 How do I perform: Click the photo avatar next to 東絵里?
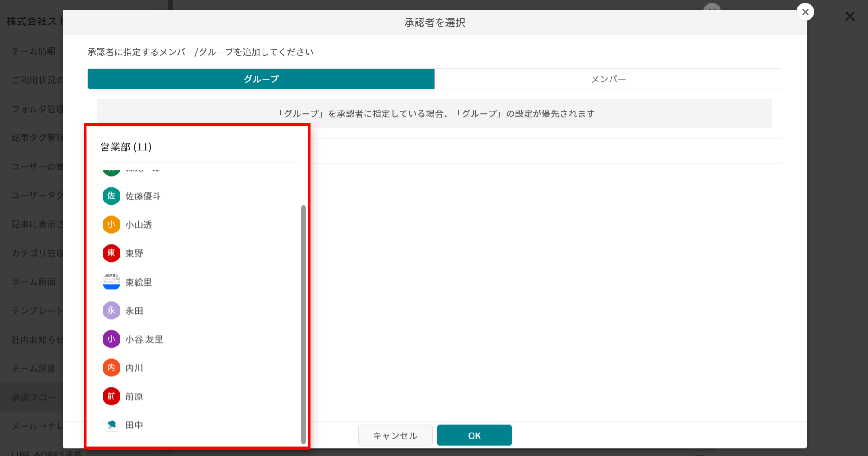[111, 282]
